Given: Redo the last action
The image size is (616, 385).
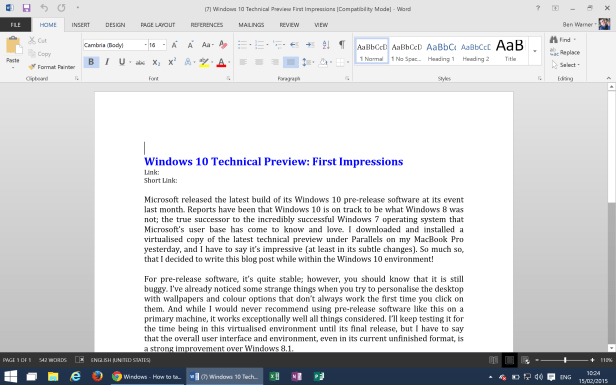Looking at the screenshot, I should pos(61,8).
